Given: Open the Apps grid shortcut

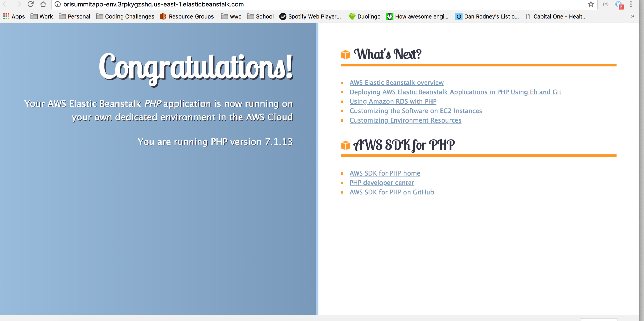Looking at the screenshot, I should [x=14, y=16].
